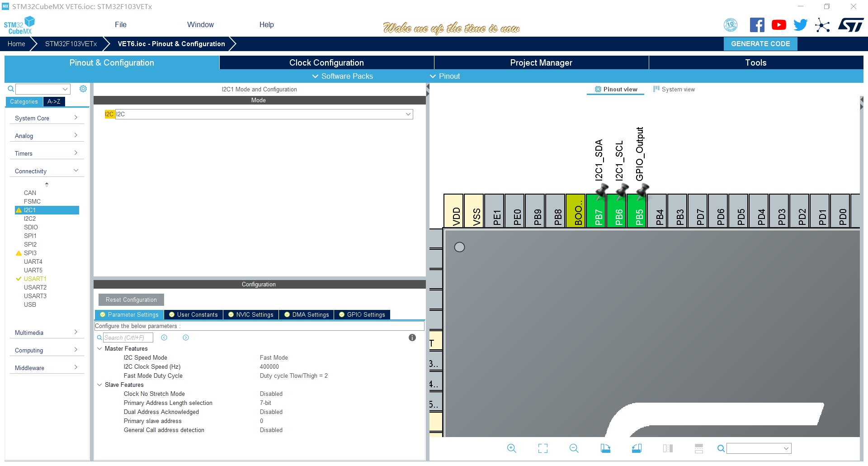The width and height of the screenshot is (868, 466).
Task: Open the peripheral search combo box
Action: (43, 89)
